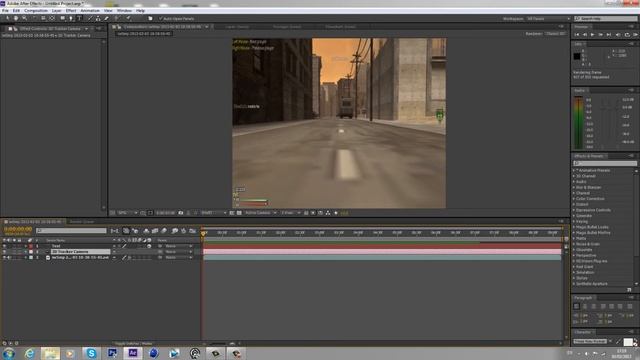Open Composition Mini-Flowchart in timeline
The height and width of the screenshot is (360, 640).
[115, 231]
